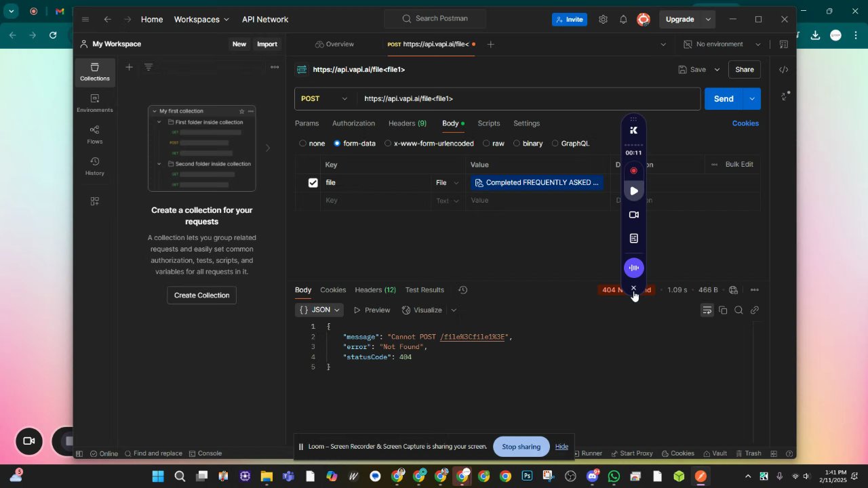Open the History sidebar panel
Image resolution: width=868 pixels, height=488 pixels.
[94, 166]
